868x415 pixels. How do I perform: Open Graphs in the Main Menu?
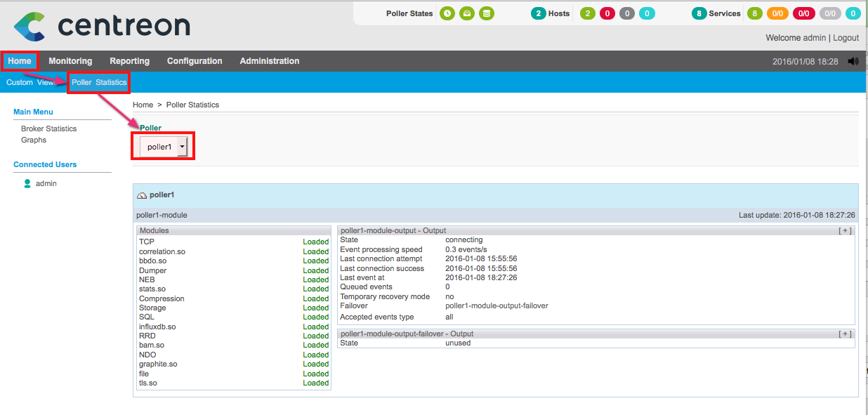(x=34, y=140)
